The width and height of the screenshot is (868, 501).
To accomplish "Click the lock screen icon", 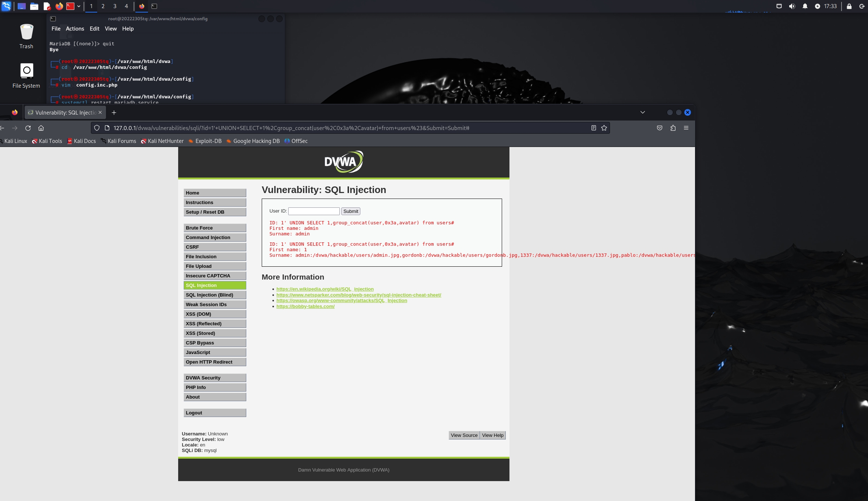I will coord(849,6).
